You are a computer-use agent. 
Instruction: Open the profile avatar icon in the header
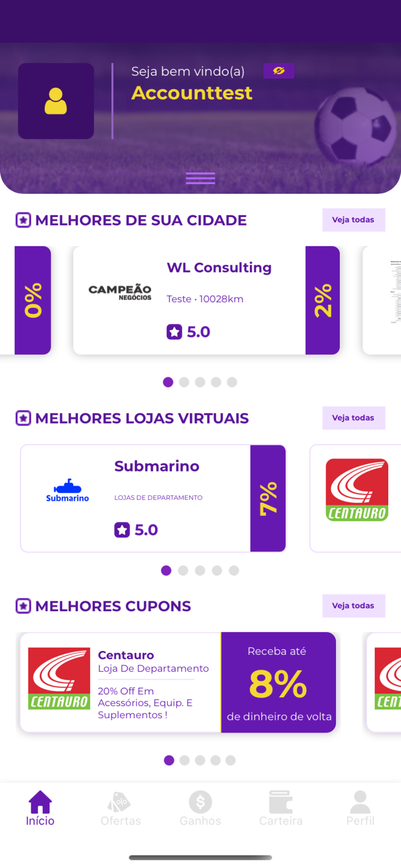[x=56, y=101]
